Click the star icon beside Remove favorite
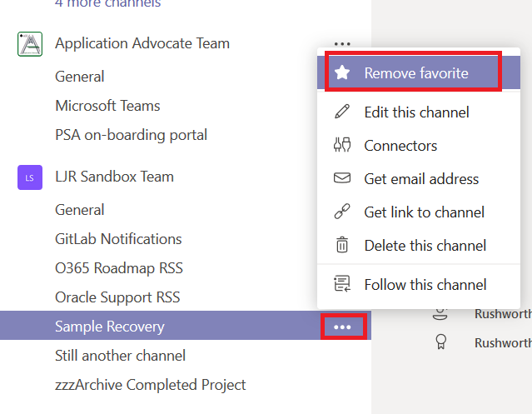532x414 pixels. tap(342, 73)
